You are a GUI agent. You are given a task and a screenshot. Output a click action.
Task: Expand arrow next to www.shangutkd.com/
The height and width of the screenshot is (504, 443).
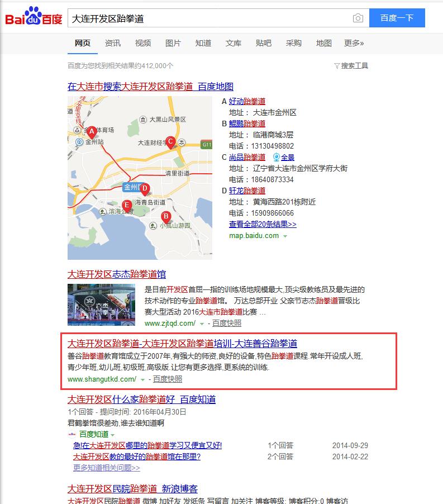coord(142,379)
